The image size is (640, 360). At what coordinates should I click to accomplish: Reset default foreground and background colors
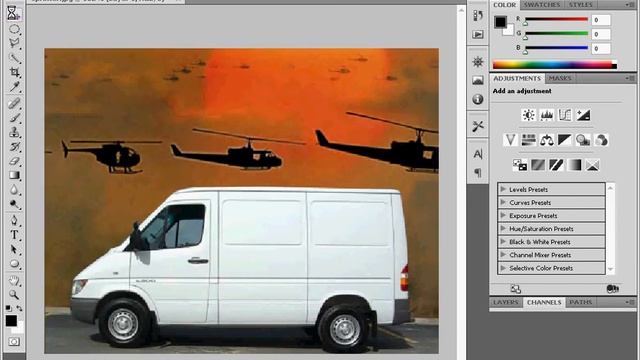pos(9,308)
